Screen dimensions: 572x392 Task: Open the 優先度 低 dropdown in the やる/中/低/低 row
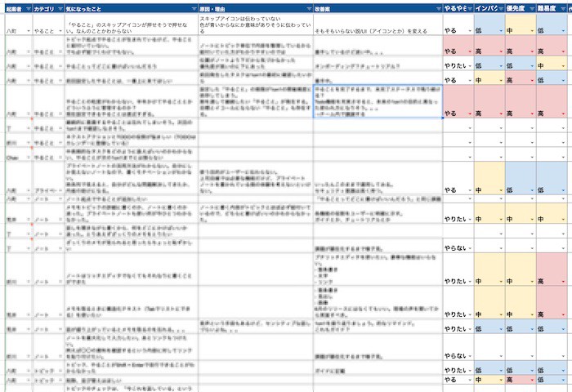(x=532, y=190)
